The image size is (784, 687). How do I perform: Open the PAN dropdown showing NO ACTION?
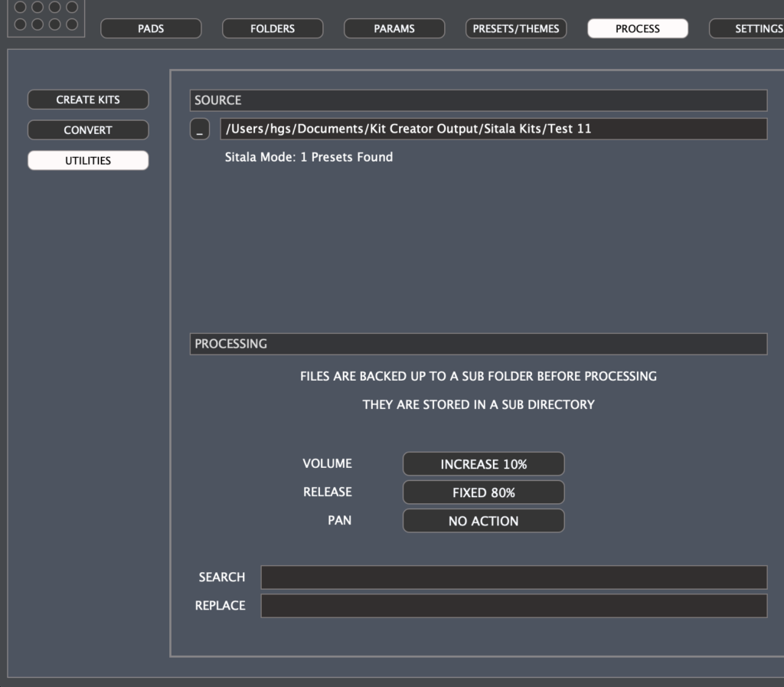click(x=484, y=521)
